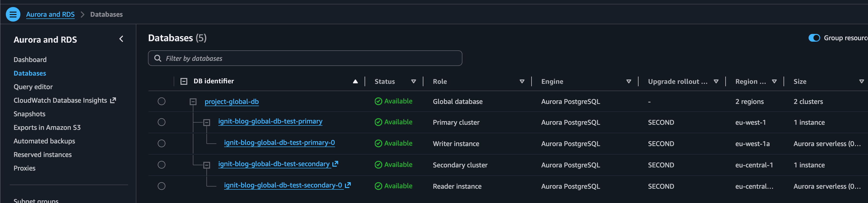Open the ignit-blog-global-db-test-secondary link

click(274, 164)
